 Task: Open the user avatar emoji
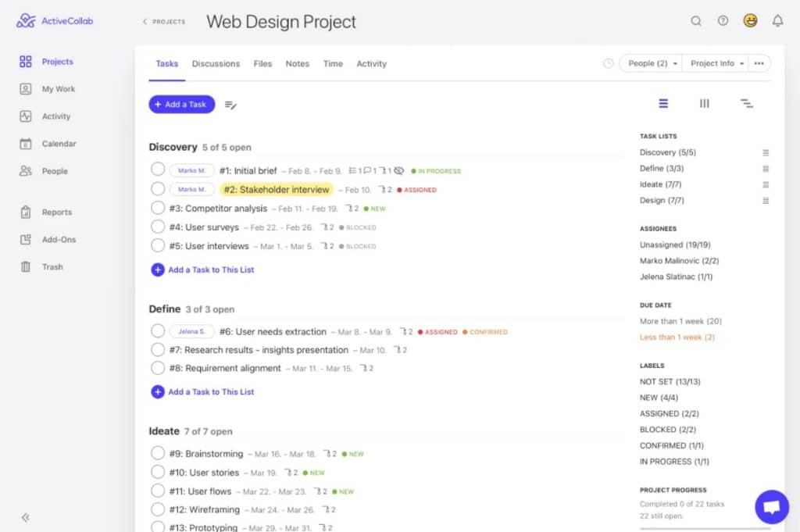[x=750, y=20]
